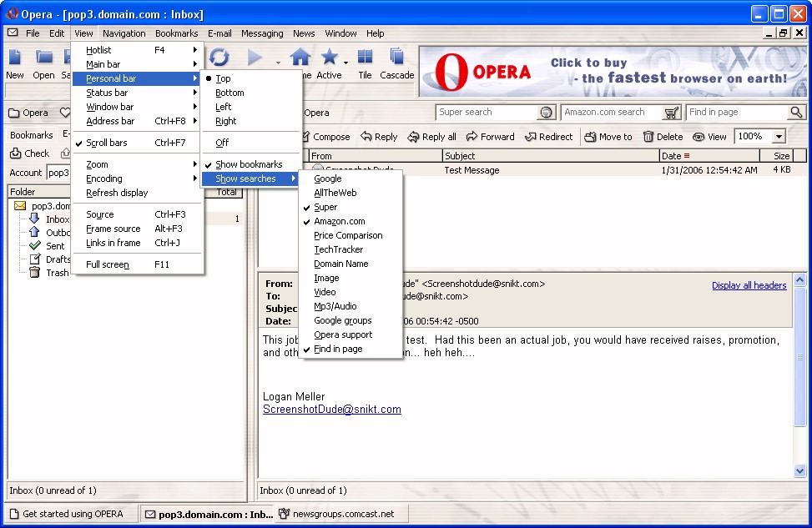Open the Messaging menu
Viewport: 812px width, 528px height.
(262, 33)
